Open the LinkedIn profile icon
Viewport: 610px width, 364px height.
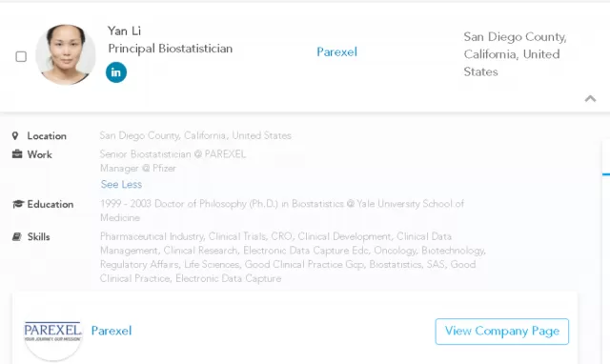click(116, 72)
